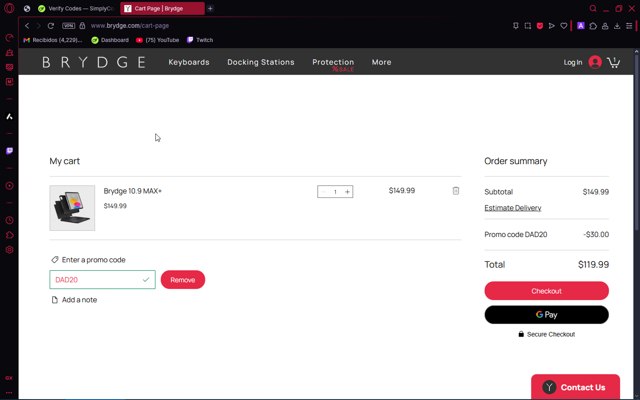Go back to the previous page
Screen dimensions: 640x400
[x=27, y=26]
